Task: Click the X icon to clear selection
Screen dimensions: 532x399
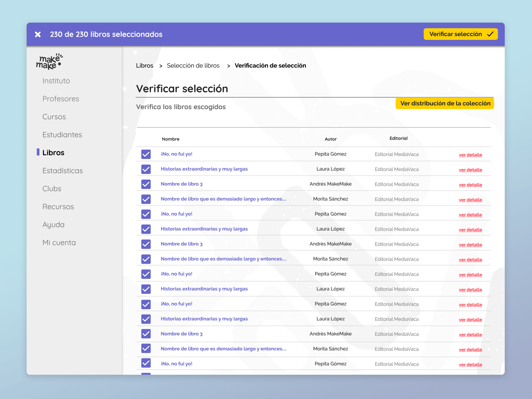Action: [38, 35]
